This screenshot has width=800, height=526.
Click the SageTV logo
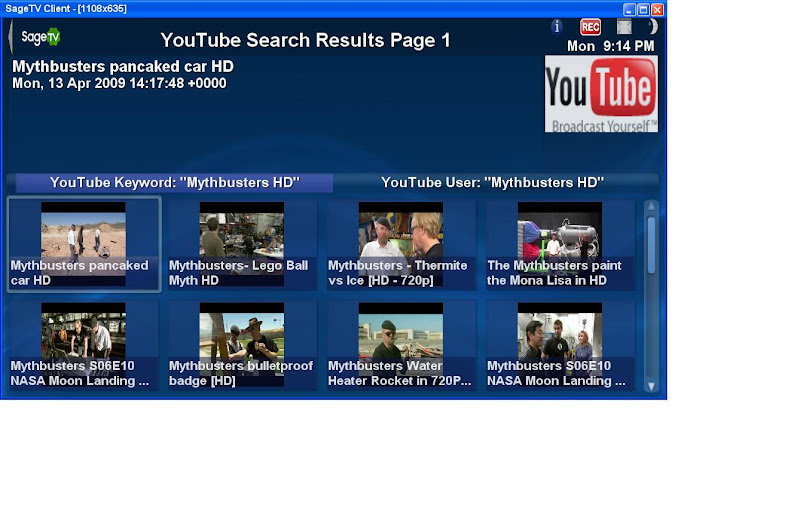point(41,37)
